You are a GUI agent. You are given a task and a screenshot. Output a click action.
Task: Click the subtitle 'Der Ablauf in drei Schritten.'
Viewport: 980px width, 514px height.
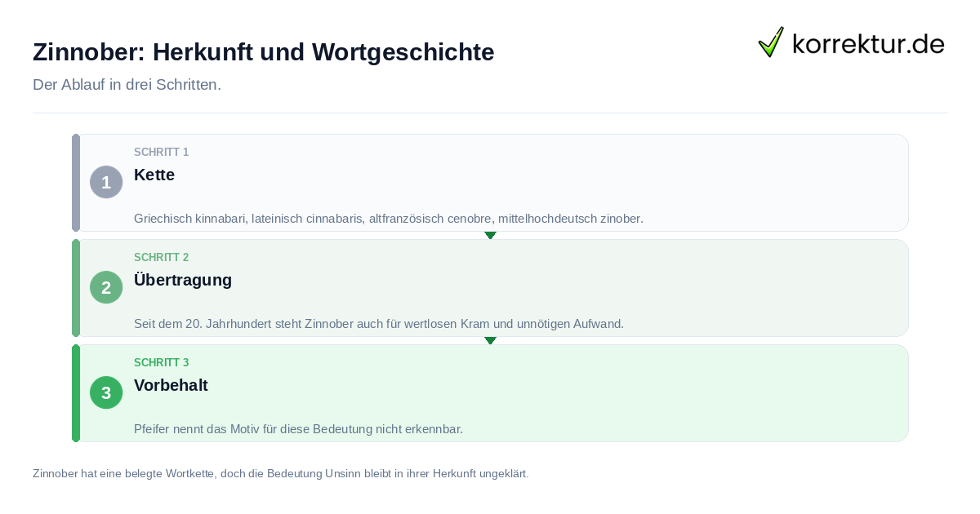tap(127, 85)
